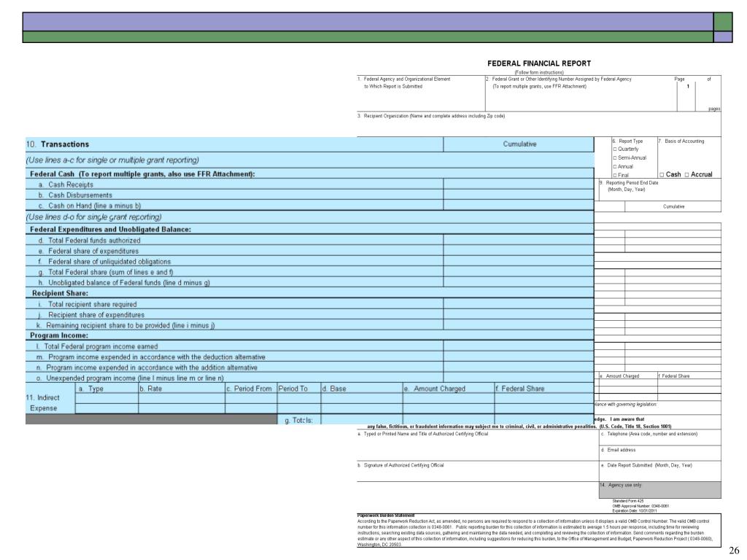Click 'f. Federal Share' column header

520,389
